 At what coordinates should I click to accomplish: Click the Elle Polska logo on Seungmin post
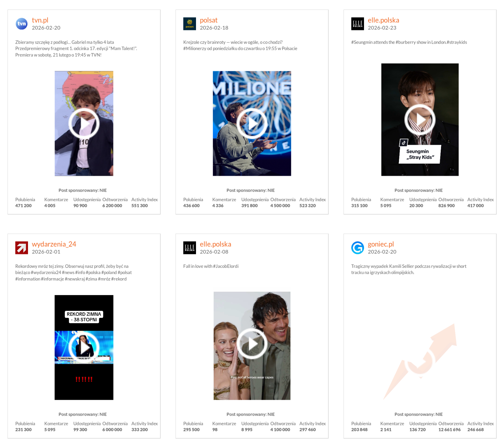click(358, 24)
